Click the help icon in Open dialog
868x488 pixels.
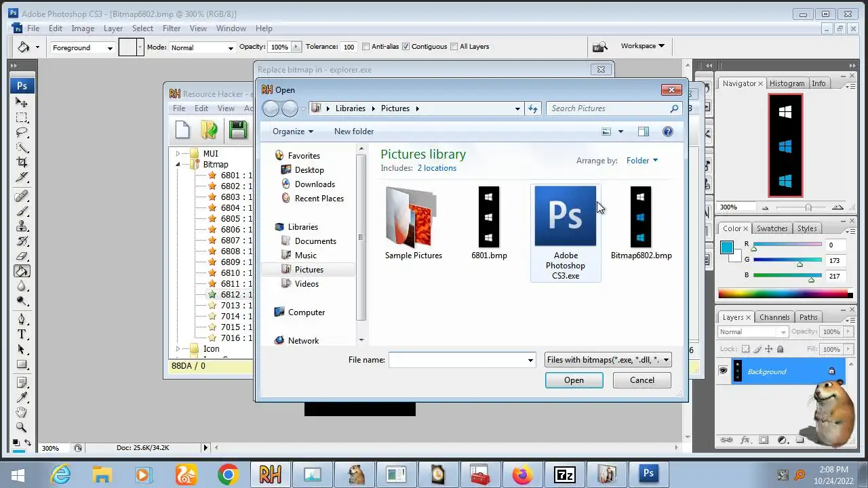668,131
